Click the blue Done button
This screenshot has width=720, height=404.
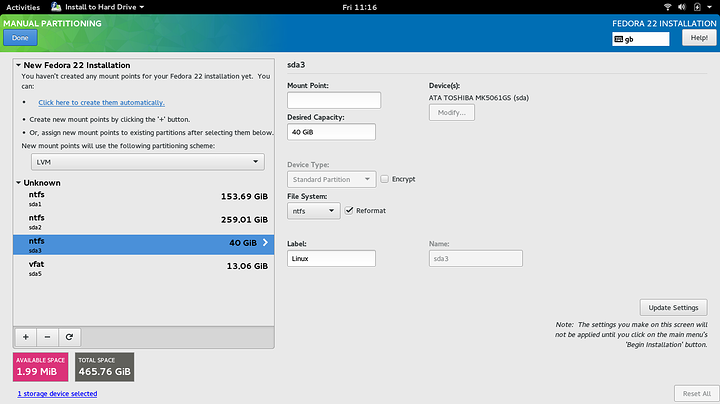[x=20, y=38]
